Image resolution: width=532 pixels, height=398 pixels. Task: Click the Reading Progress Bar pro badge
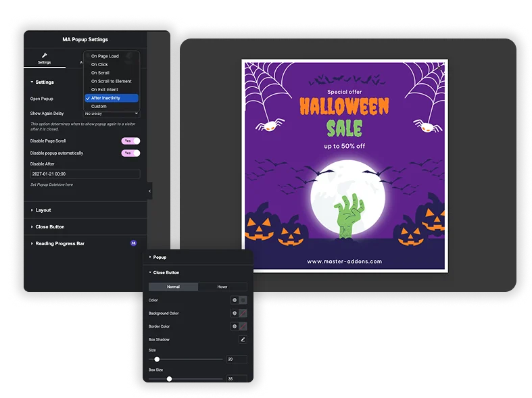[133, 243]
